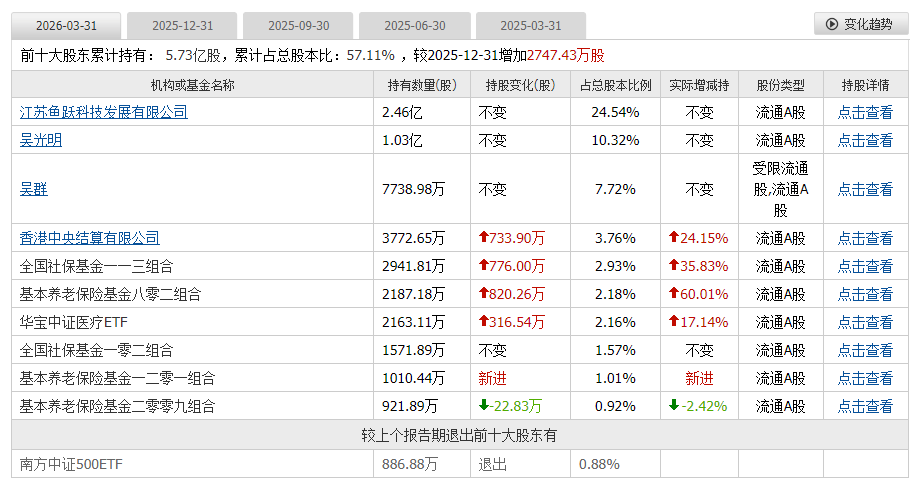This screenshot has height=480, width=922.
Task: Switch to the 2025-12-31 tab
Action: [x=181, y=25]
